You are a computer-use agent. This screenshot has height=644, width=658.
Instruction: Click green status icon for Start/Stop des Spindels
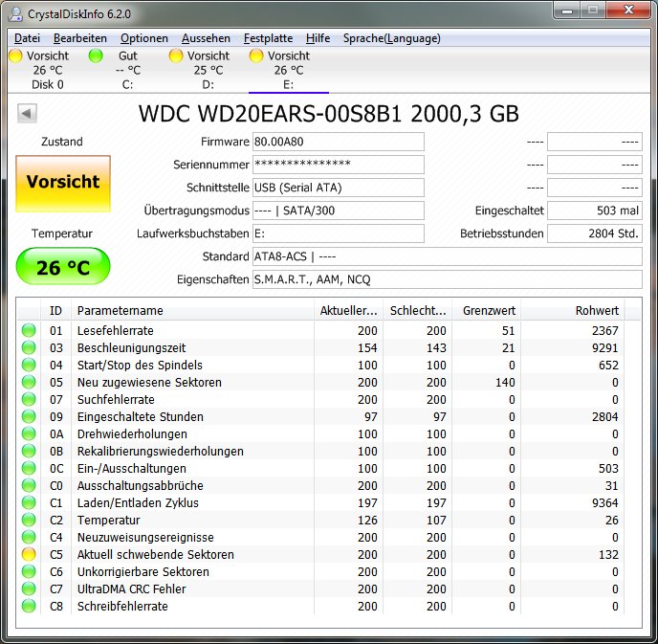29,365
